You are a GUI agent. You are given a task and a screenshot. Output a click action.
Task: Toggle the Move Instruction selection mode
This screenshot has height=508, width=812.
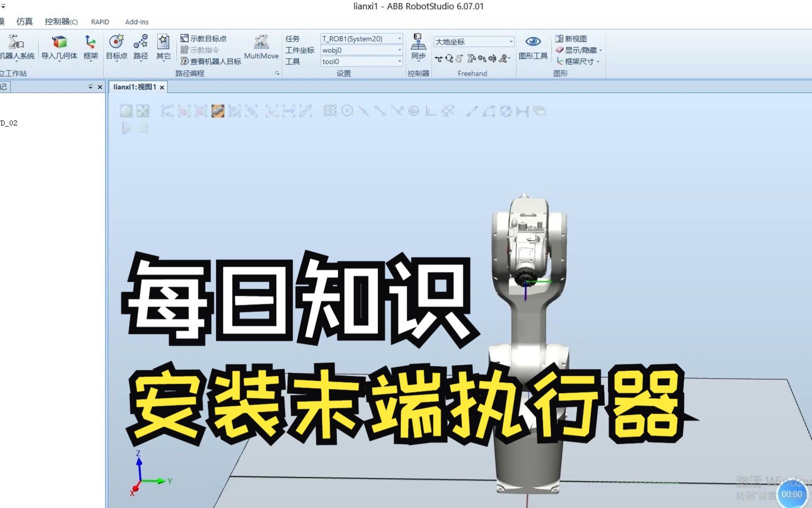289,111
